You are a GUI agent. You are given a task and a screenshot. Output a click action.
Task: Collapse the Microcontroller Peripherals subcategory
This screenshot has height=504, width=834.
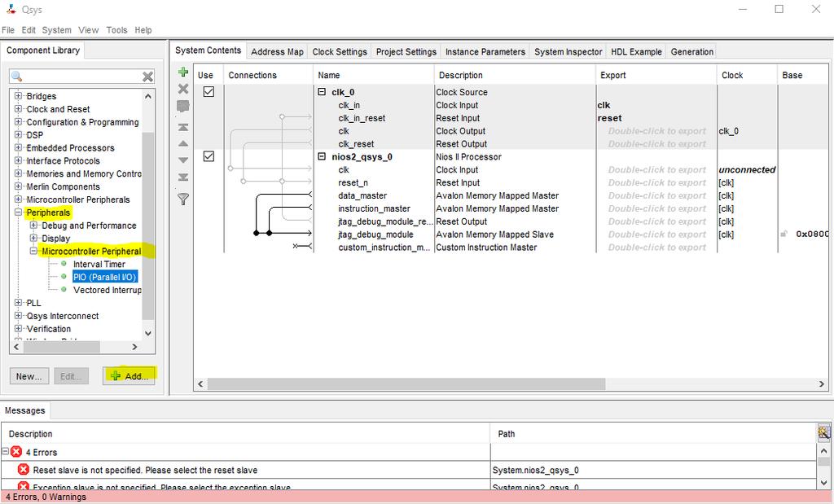tap(33, 251)
